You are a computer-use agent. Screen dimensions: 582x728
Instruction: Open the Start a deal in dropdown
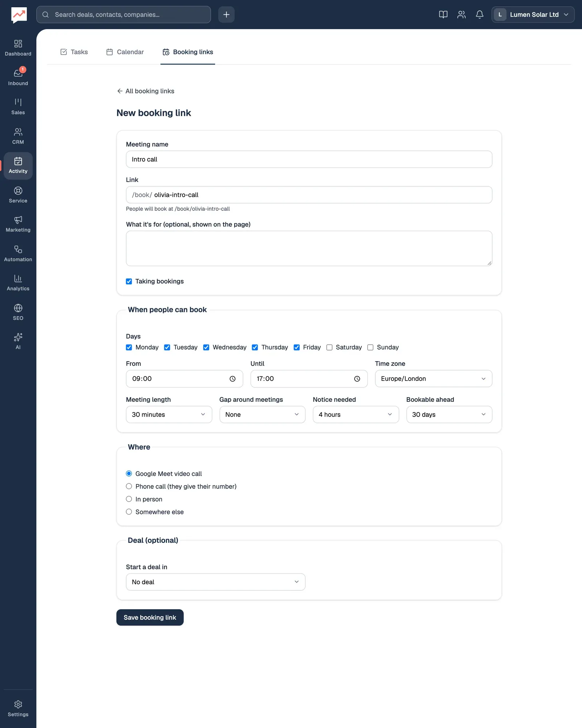pos(216,582)
